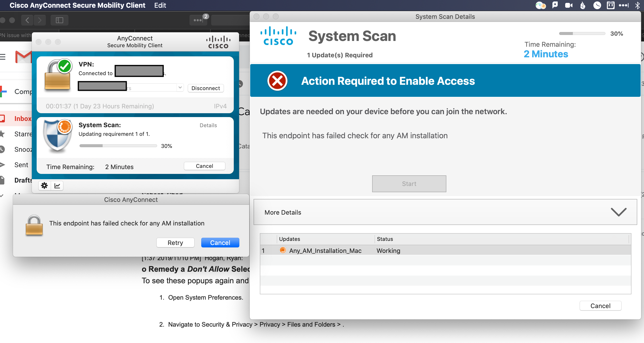Click the Cancel button in System Scan Details
Screen dimensions: 644x343
click(601, 306)
